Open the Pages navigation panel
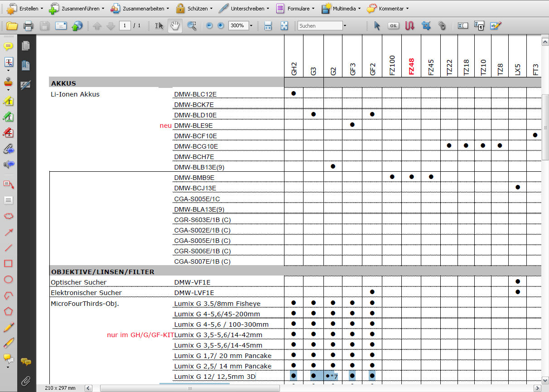Viewport: 549px width, 392px height. tap(26, 46)
